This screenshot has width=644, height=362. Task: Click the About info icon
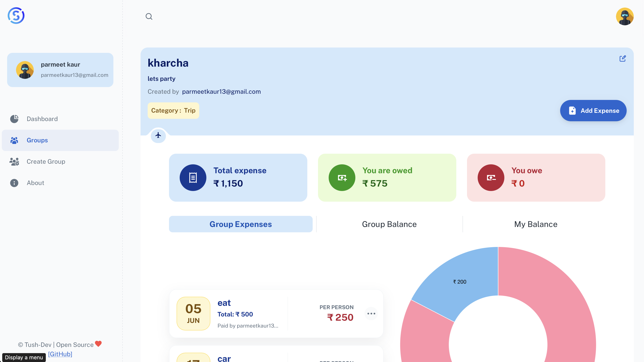tap(14, 183)
